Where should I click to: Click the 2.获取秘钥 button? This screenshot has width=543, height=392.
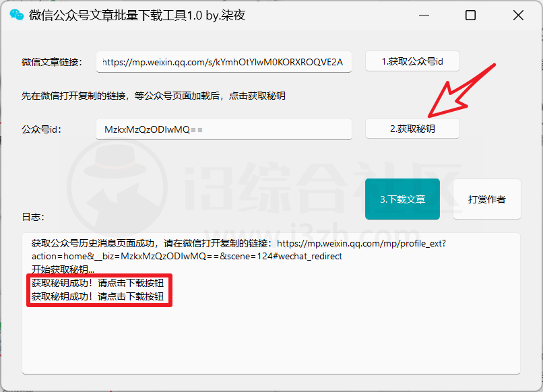[412, 129]
